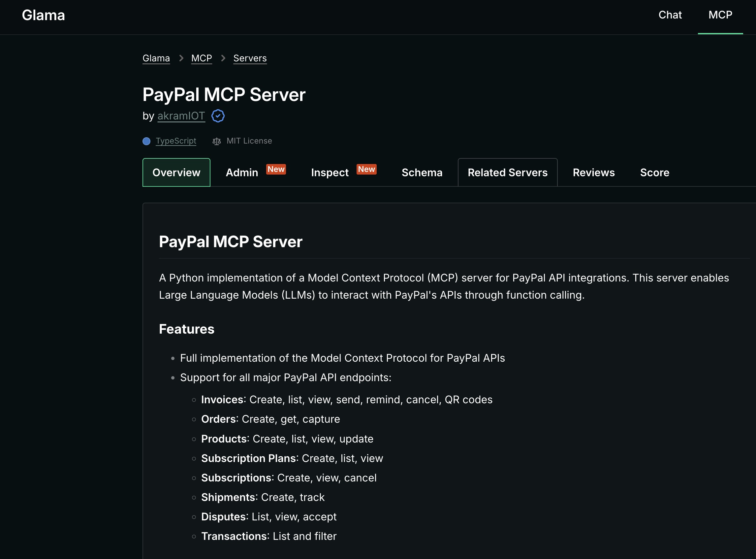Switch to the Schema tab

pyautogui.click(x=422, y=172)
